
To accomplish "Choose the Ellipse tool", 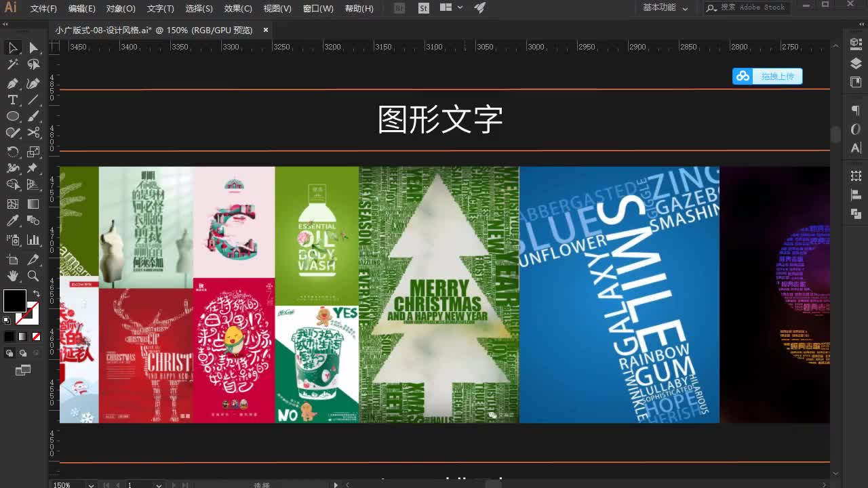I will 13,117.
